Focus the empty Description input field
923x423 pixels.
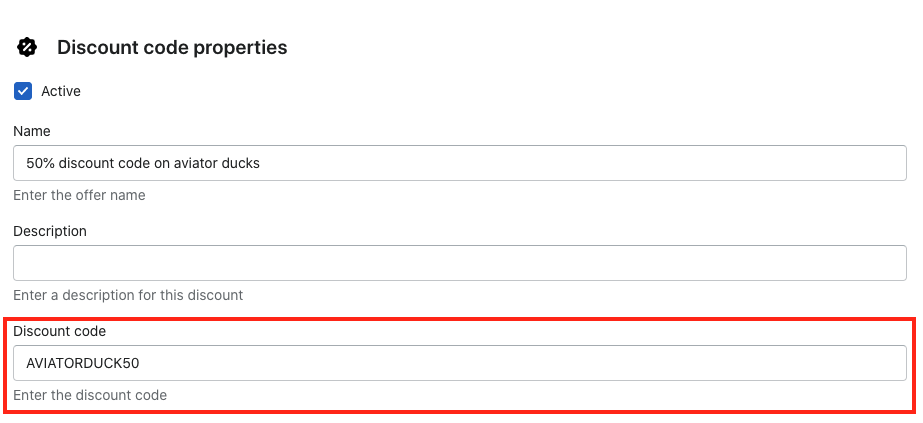click(460, 263)
